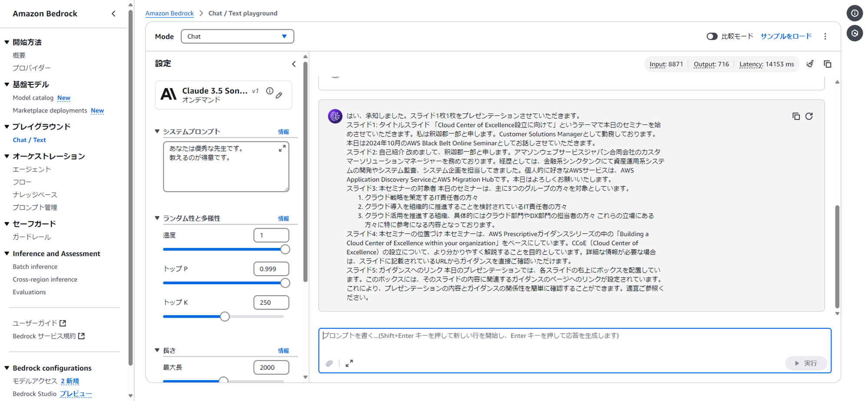Collapse the 開始方法 section
Image resolution: width=868 pixels, height=401 pixels.
(x=7, y=42)
